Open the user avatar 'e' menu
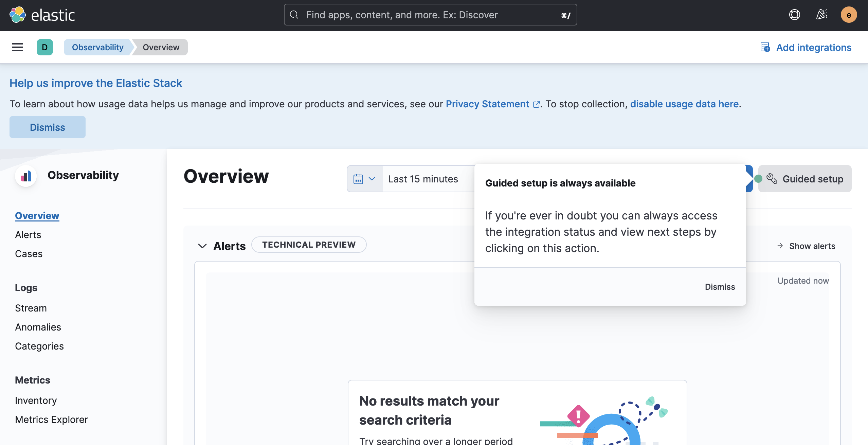This screenshot has width=868, height=445. coord(848,15)
